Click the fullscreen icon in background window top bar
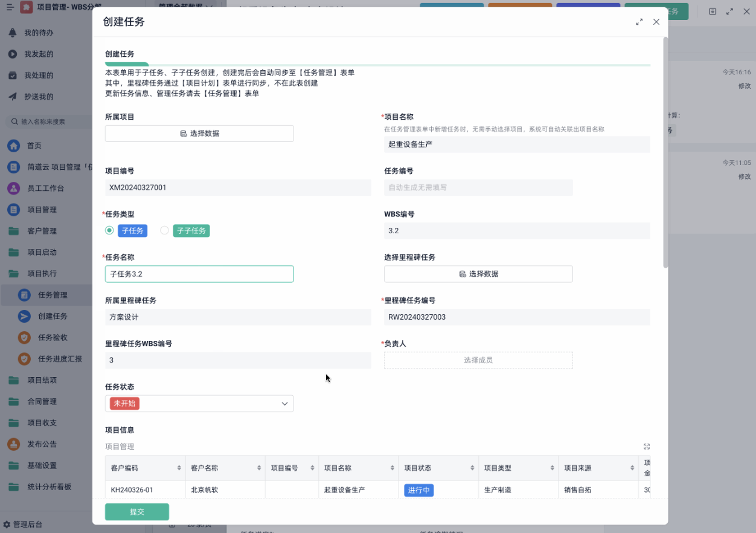Screen dimensions: 756x533 [729, 11]
